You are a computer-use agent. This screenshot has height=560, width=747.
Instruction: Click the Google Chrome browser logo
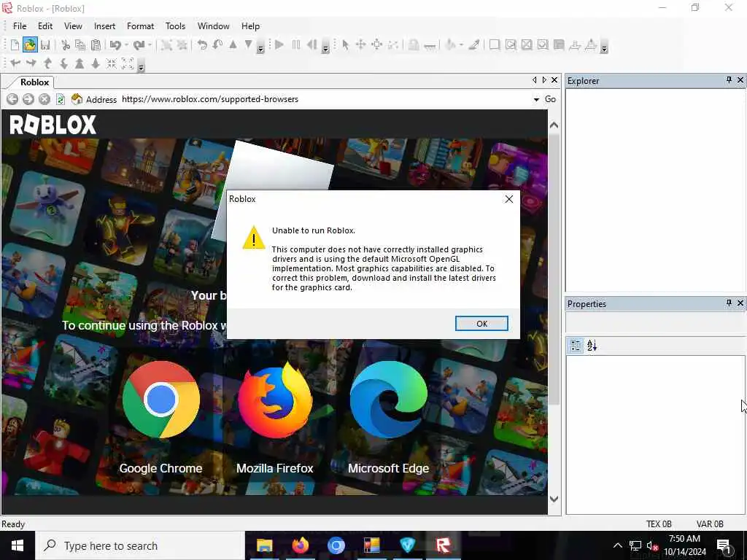pyautogui.click(x=161, y=400)
